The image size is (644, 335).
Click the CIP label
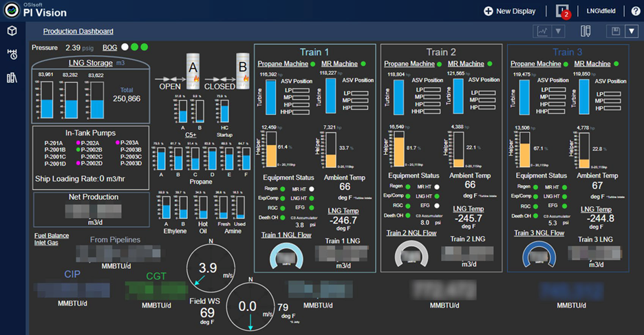point(72,274)
